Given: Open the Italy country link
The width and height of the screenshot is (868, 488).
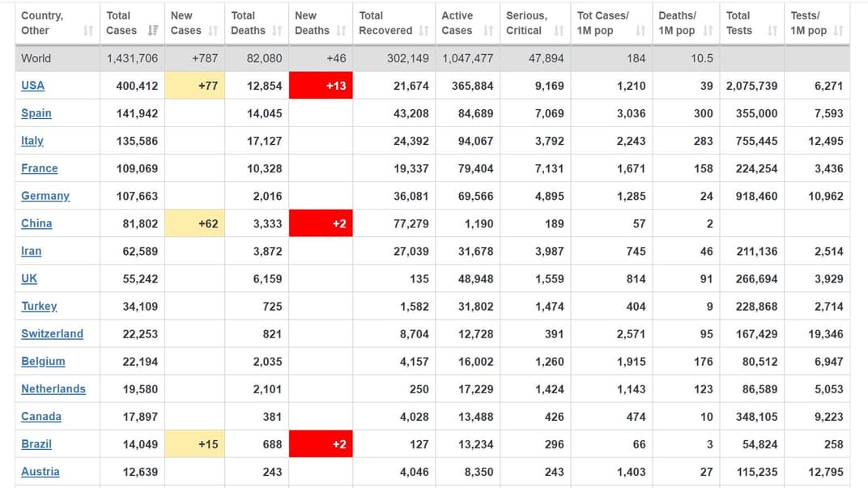Looking at the screenshot, I should tap(32, 141).
